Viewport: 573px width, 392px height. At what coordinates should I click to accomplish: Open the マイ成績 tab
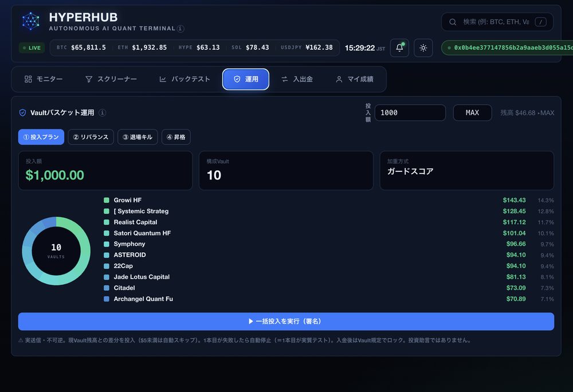[x=355, y=79]
